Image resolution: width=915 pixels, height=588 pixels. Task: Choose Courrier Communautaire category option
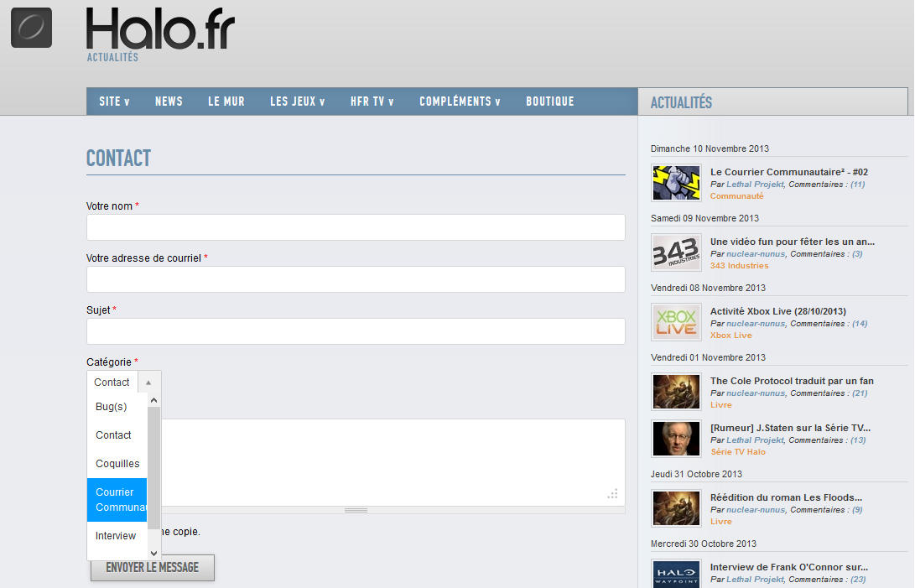pyautogui.click(x=117, y=500)
